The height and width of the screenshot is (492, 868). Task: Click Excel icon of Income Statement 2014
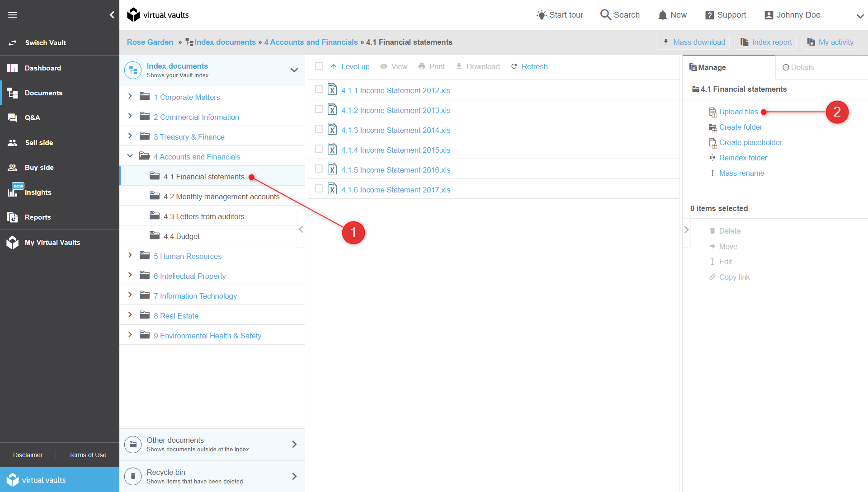332,130
